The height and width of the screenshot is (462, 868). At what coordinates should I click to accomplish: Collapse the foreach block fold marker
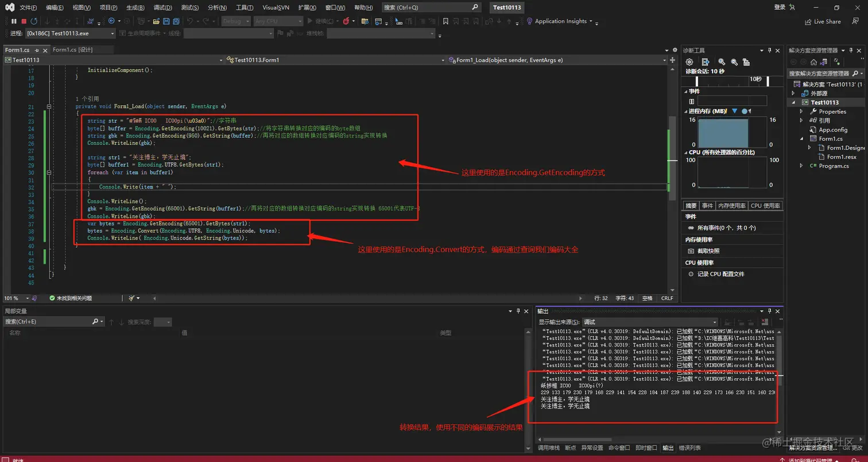tap(50, 172)
